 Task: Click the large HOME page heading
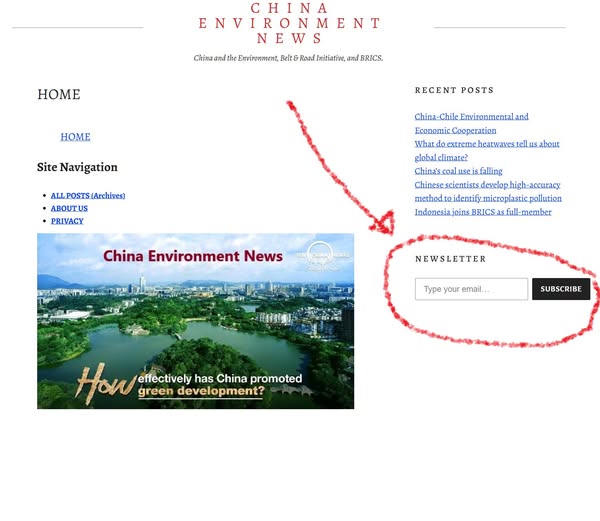[59, 95]
